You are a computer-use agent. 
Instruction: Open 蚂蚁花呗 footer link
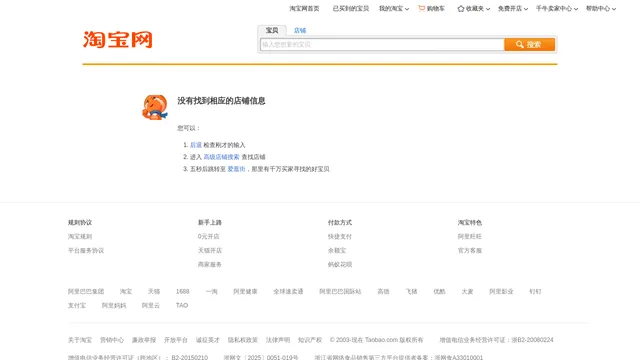340,264
